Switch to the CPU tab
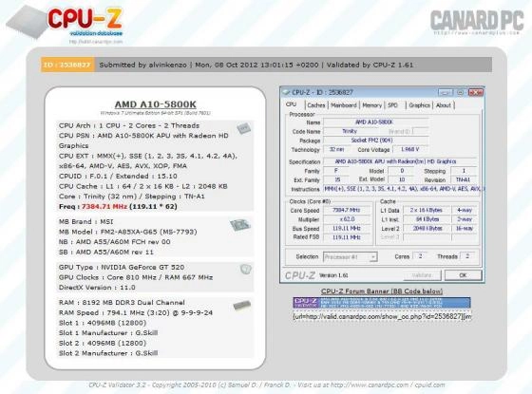 pyautogui.click(x=291, y=104)
